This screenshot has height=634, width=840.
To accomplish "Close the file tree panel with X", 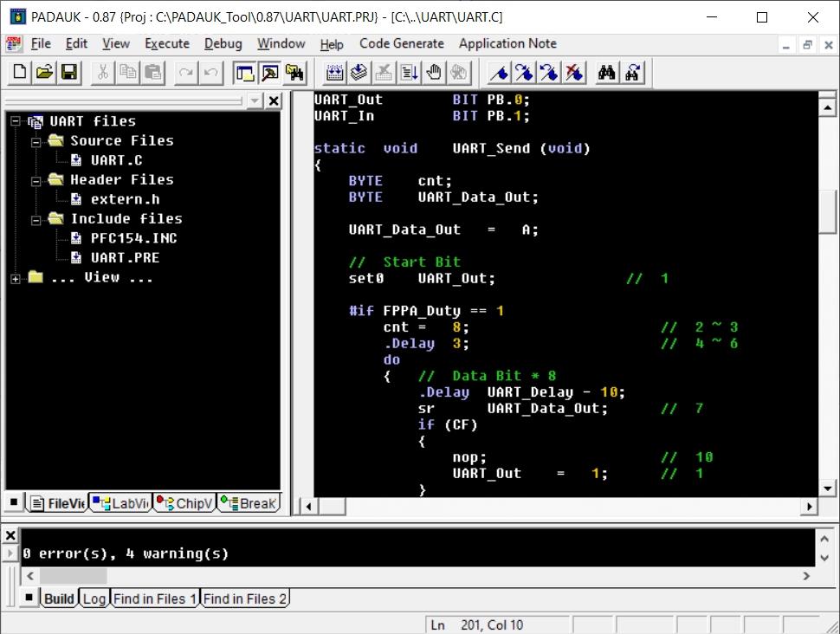I will 274,101.
